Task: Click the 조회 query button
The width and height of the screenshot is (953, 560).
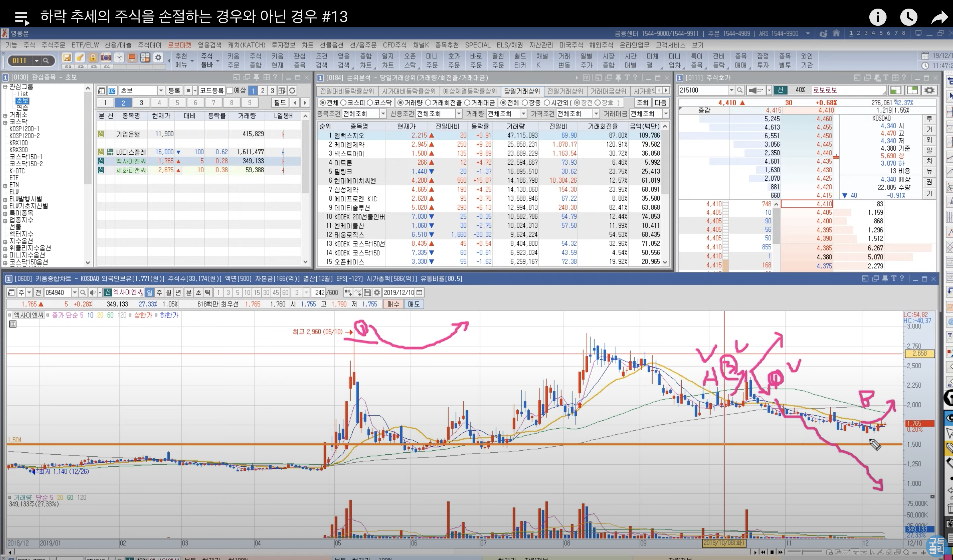Action: tap(642, 103)
